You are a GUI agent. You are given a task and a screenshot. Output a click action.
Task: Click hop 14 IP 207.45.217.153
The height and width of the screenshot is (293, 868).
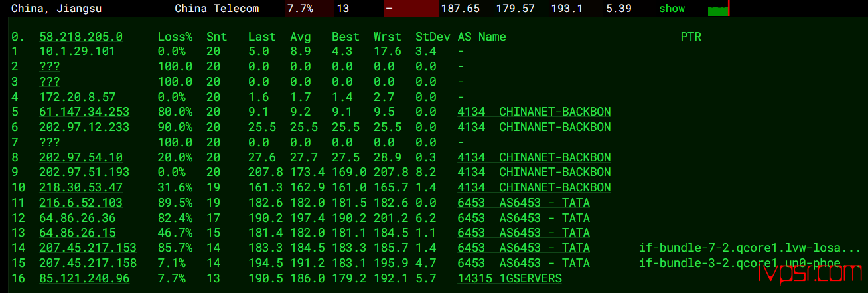click(88, 248)
